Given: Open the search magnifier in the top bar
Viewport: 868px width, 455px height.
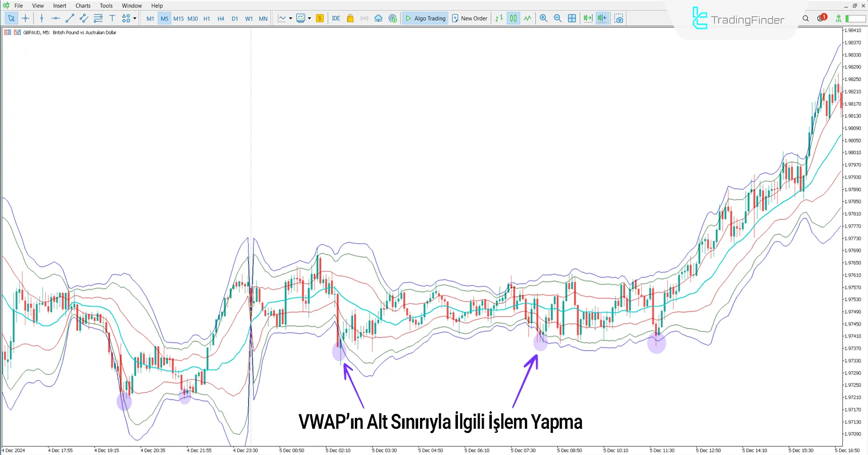Looking at the screenshot, I should coord(806,18).
